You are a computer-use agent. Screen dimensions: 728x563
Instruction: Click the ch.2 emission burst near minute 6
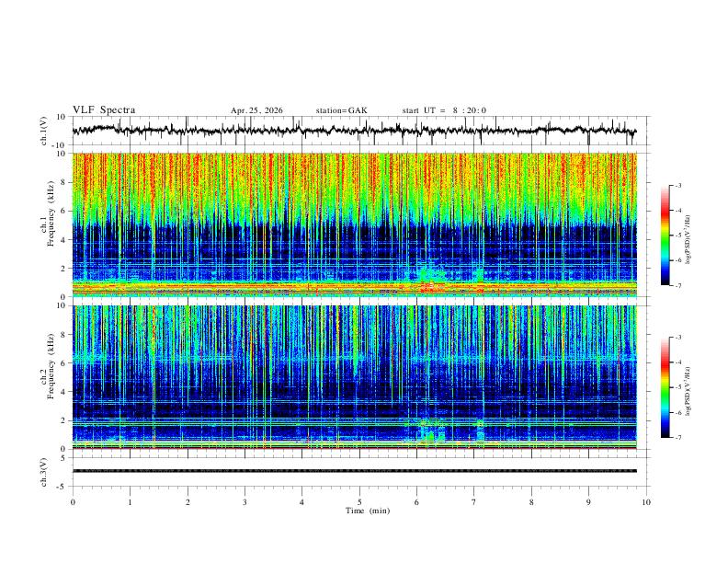(431, 431)
